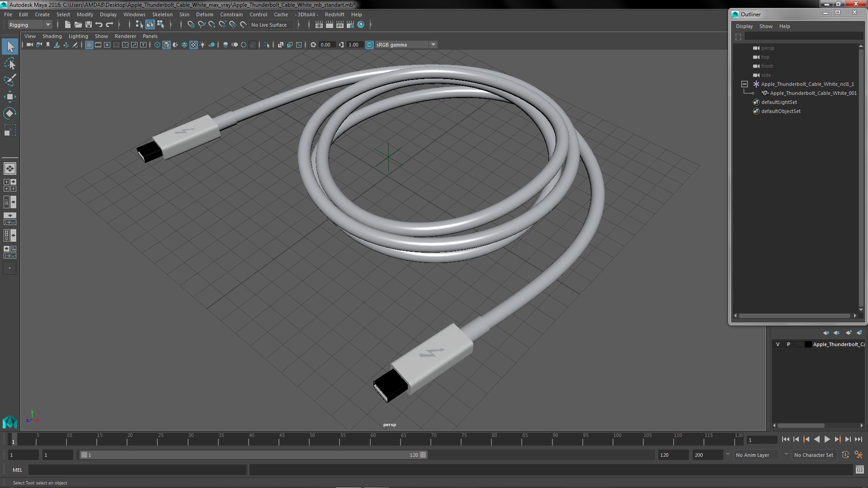
Task: Step to the next key button
Action: [837, 439]
